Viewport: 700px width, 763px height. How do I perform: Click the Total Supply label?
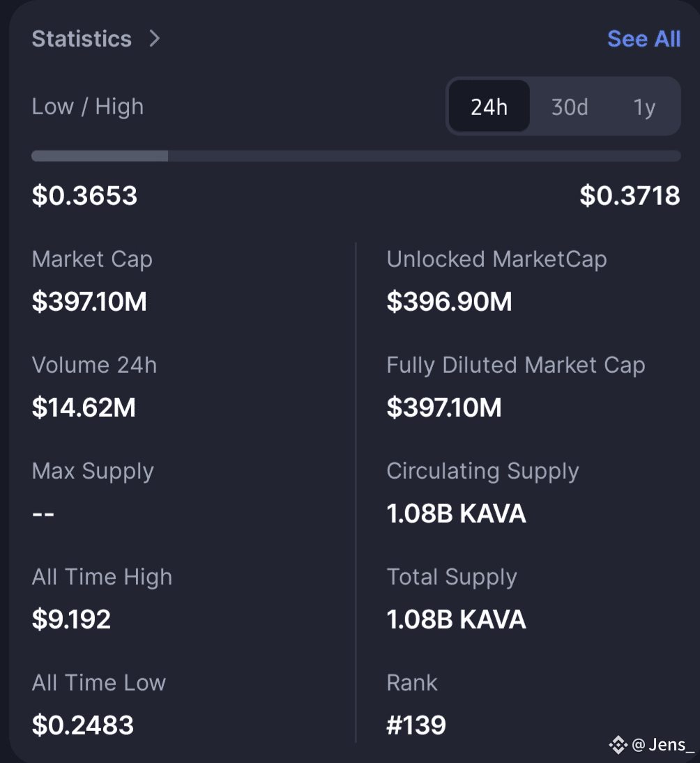pos(452,577)
